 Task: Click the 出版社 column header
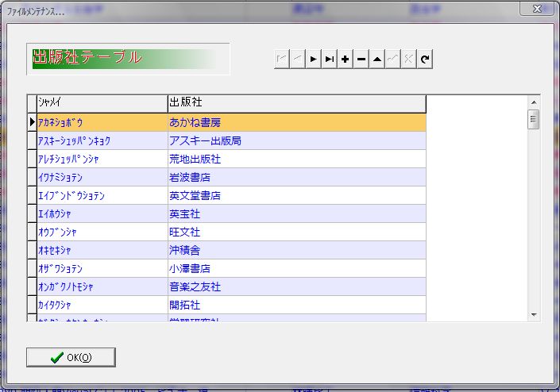click(x=295, y=104)
